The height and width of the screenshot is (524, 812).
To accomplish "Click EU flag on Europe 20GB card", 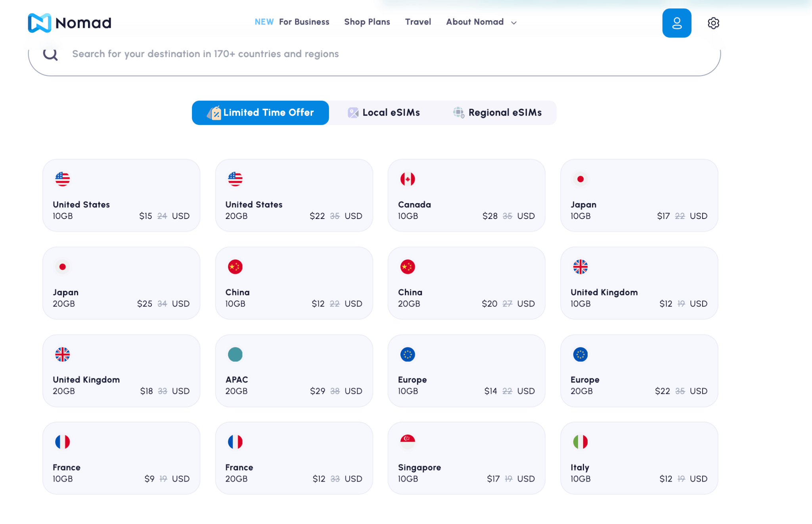I will tap(580, 355).
